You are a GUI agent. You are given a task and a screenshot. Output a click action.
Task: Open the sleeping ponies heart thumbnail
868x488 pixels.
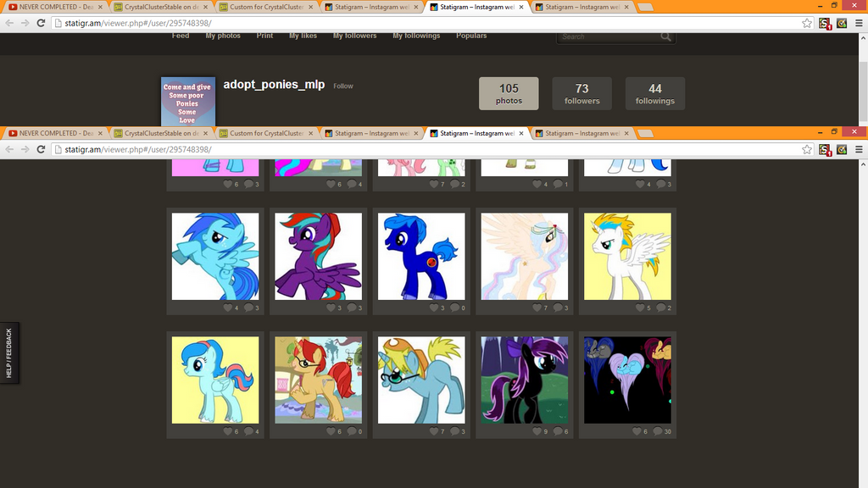click(x=627, y=380)
